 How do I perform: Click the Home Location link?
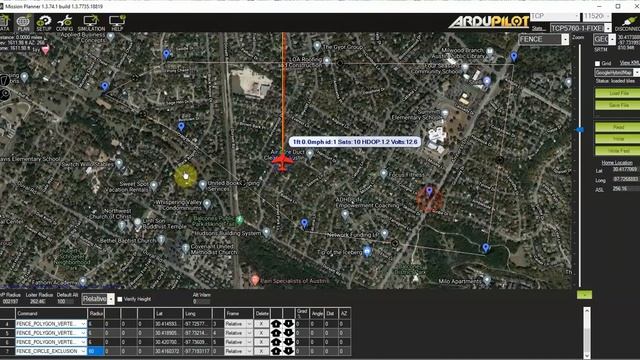pos(617,162)
